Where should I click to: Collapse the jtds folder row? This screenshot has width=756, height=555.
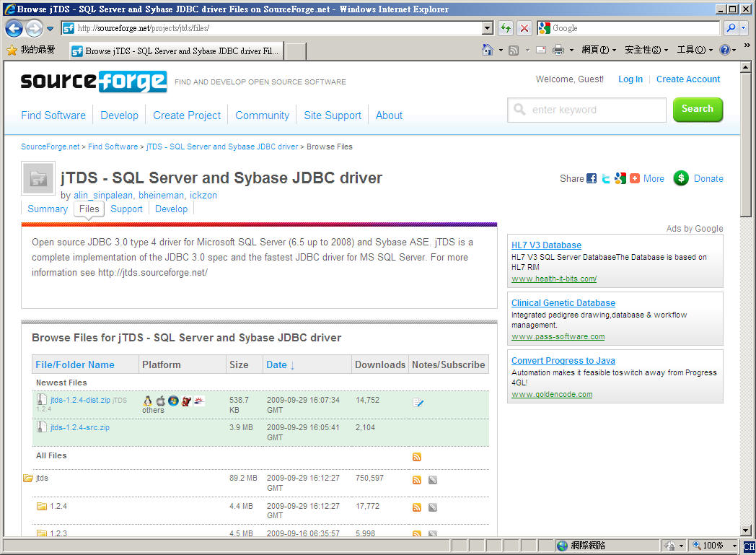28,478
